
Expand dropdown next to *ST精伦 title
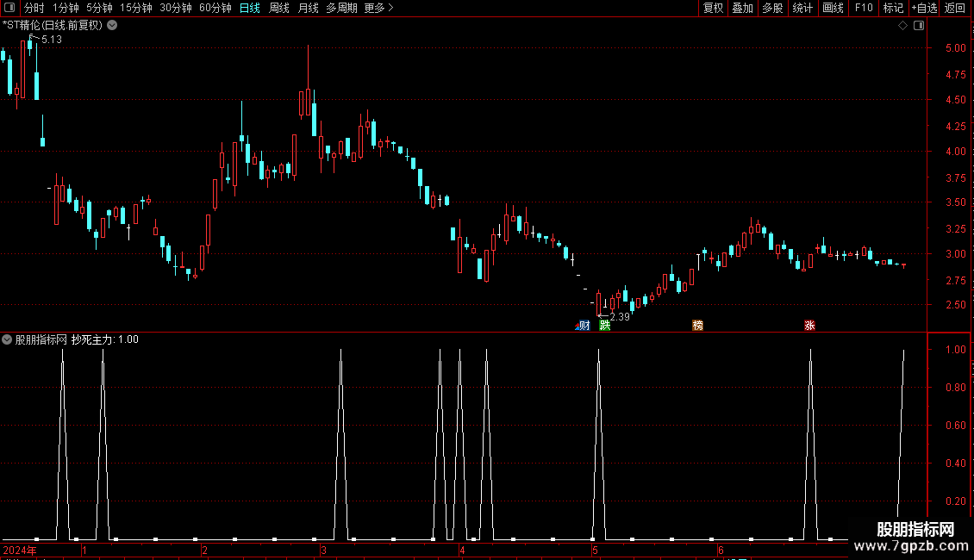click(112, 26)
